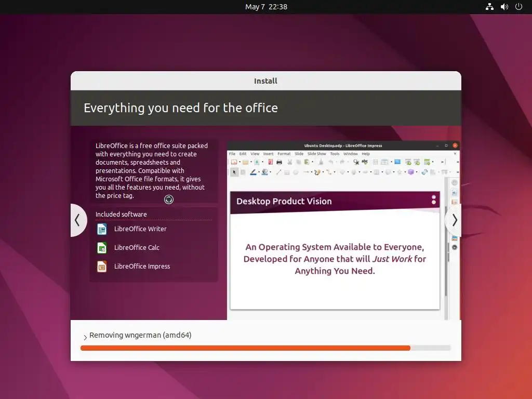532x399 pixels.
Task: Advance to the next installer slide
Action: [x=454, y=220]
